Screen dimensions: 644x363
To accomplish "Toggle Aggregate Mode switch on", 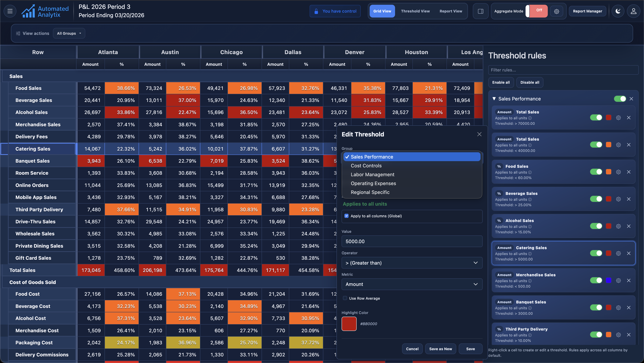I will [x=536, y=11].
